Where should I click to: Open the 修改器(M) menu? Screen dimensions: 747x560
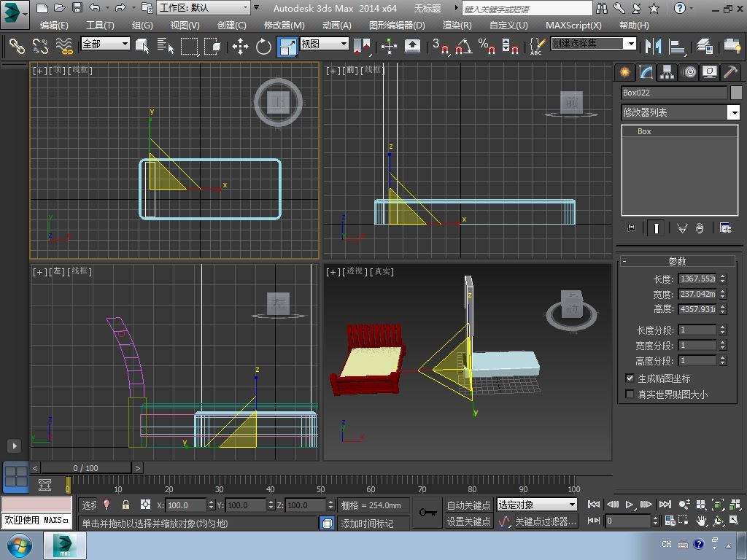(284, 25)
